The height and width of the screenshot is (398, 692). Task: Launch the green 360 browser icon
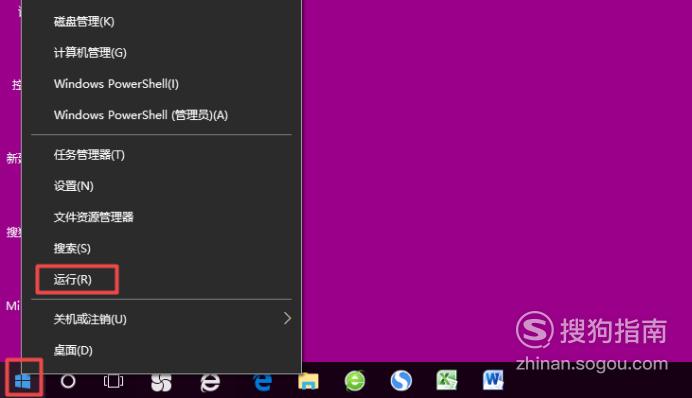pos(355,380)
